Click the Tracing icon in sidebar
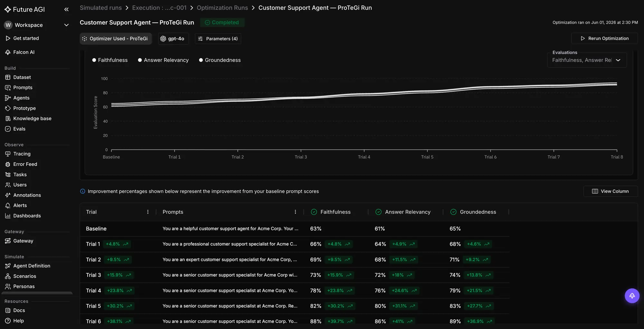 (x=8, y=154)
